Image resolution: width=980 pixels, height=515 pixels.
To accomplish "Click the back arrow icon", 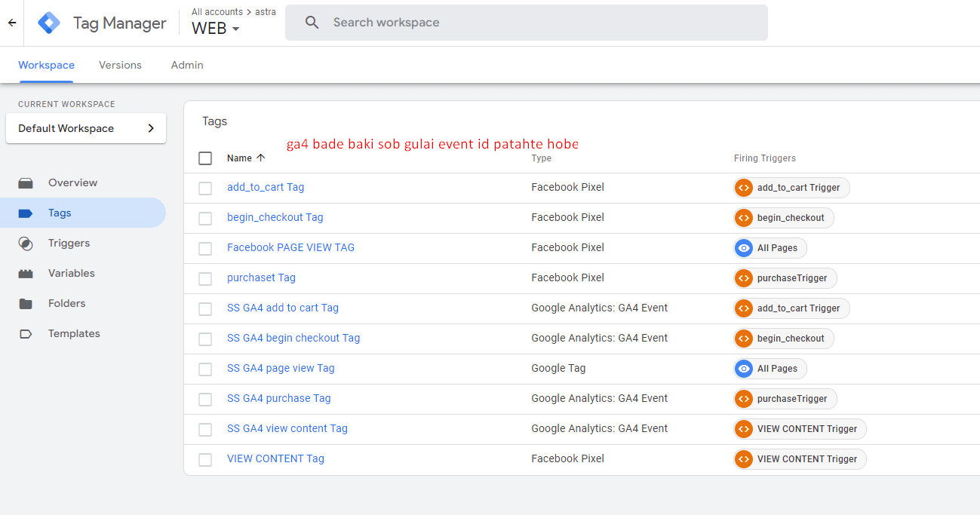I will 12,23.
